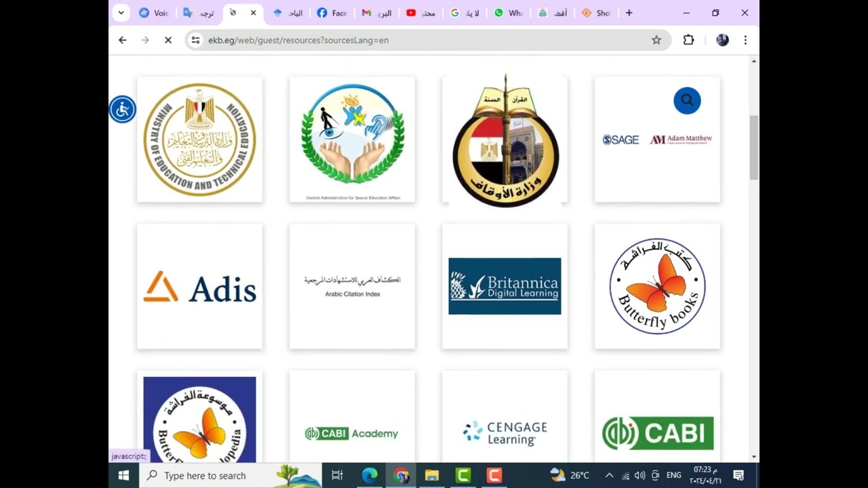
Task: Switch to the Gmail tab
Action: [x=377, y=13]
